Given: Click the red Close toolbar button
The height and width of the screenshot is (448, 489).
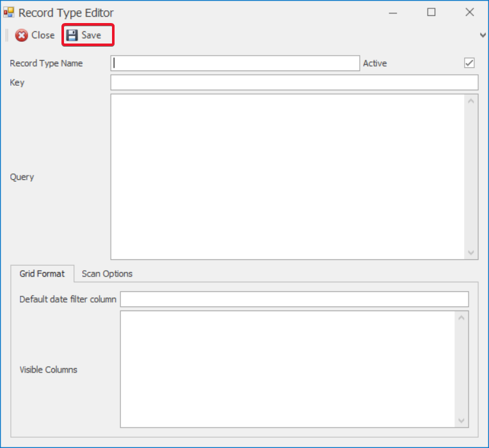Looking at the screenshot, I should coord(35,35).
